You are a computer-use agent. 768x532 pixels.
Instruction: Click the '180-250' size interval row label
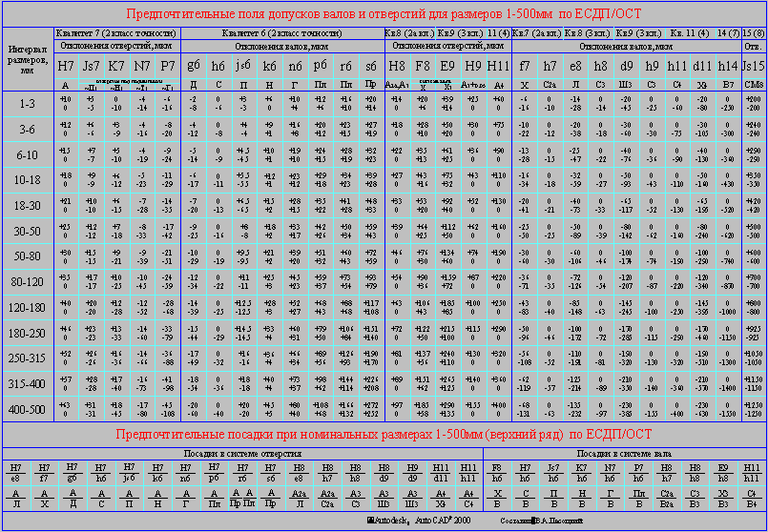(x=28, y=334)
